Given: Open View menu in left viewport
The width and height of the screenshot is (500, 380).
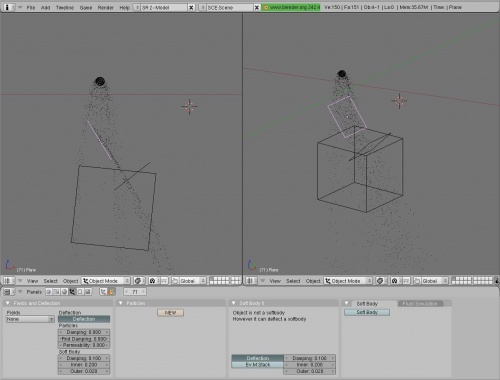Looking at the screenshot, I should pyautogui.click(x=32, y=281).
